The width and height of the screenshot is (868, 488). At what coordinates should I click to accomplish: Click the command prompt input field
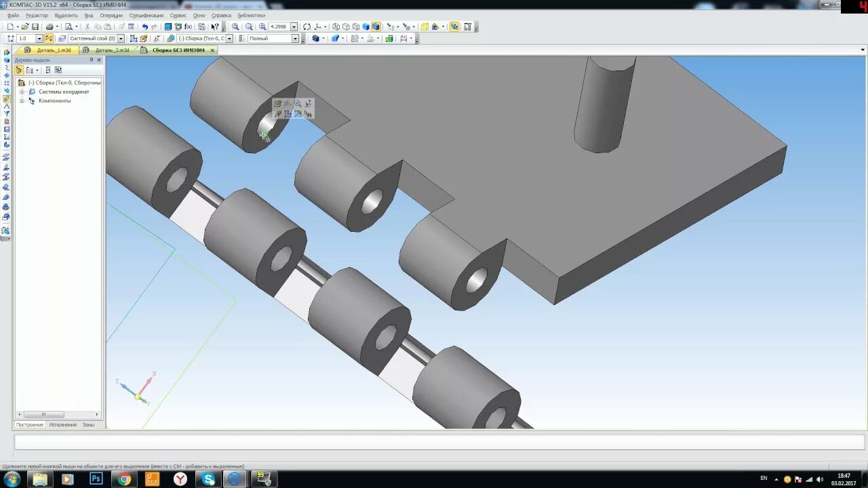439,442
